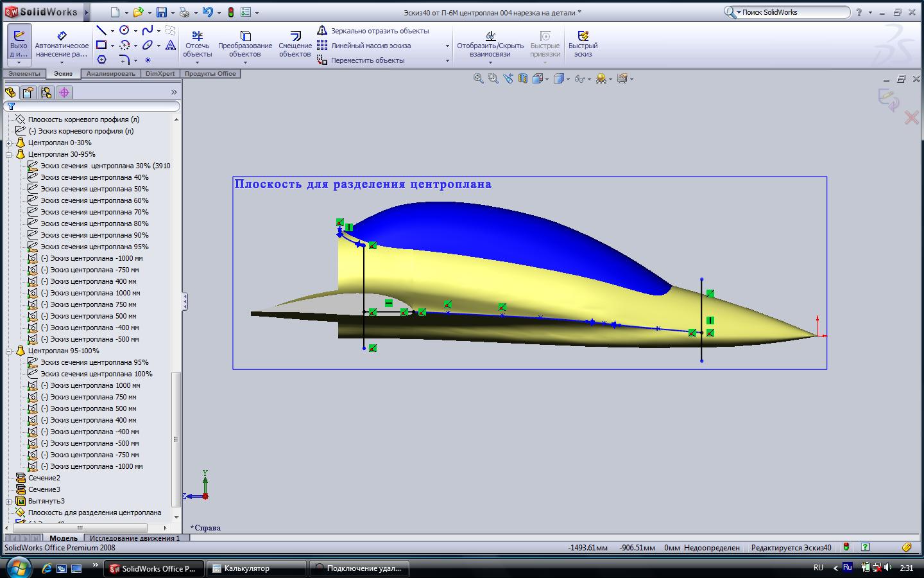Expand the Центроплан 0-30% tree node
924x578 pixels.
9,143
